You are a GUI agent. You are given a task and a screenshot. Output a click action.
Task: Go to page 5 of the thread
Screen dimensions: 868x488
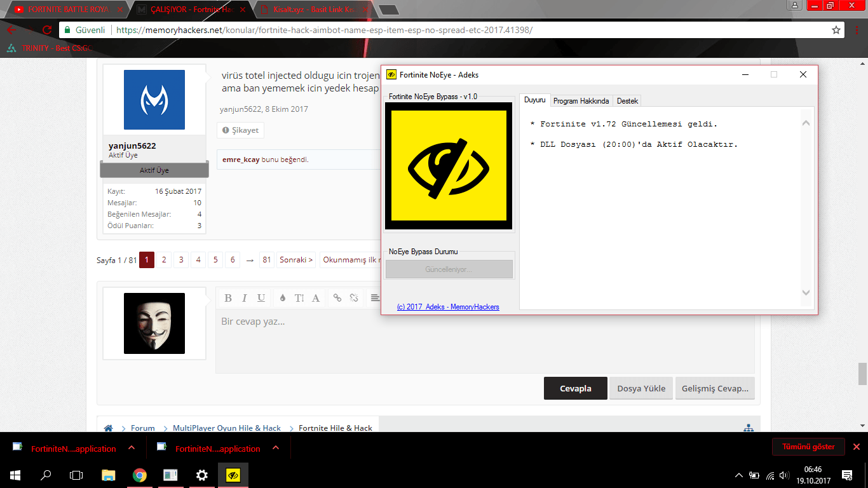click(x=215, y=260)
